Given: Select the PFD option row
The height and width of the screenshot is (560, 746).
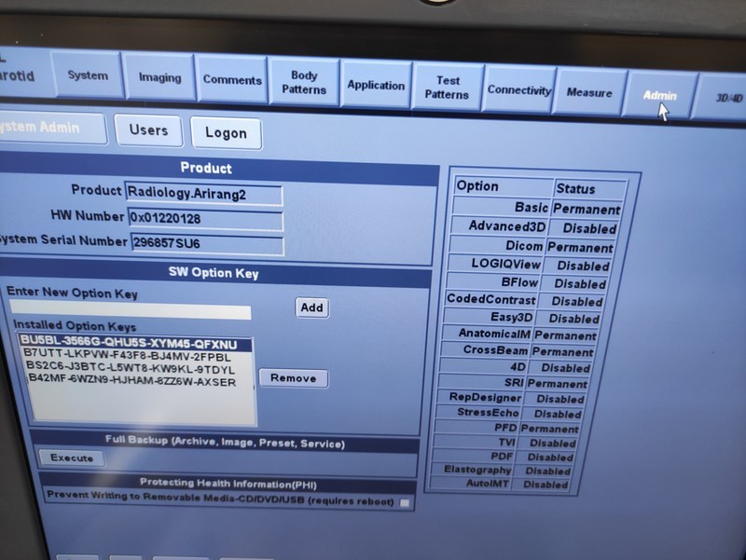Looking at the screenshot, I should coord(506,428).
